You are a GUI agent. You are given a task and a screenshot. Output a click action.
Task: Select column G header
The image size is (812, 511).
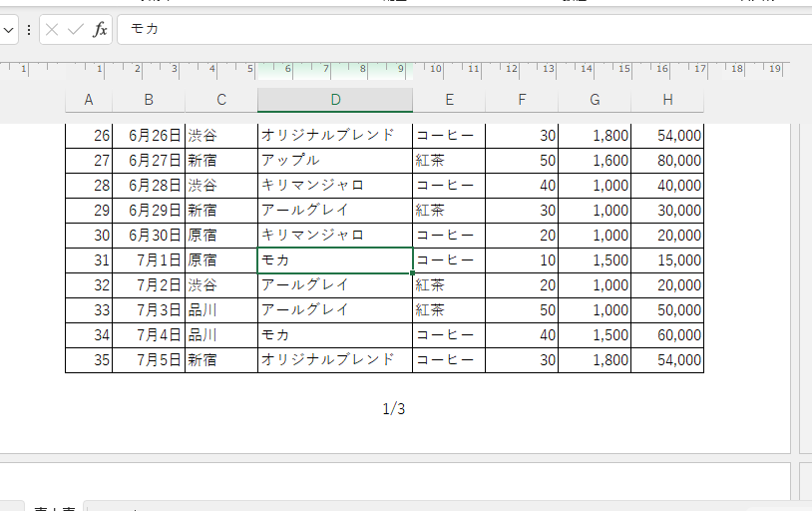(595, 100)
